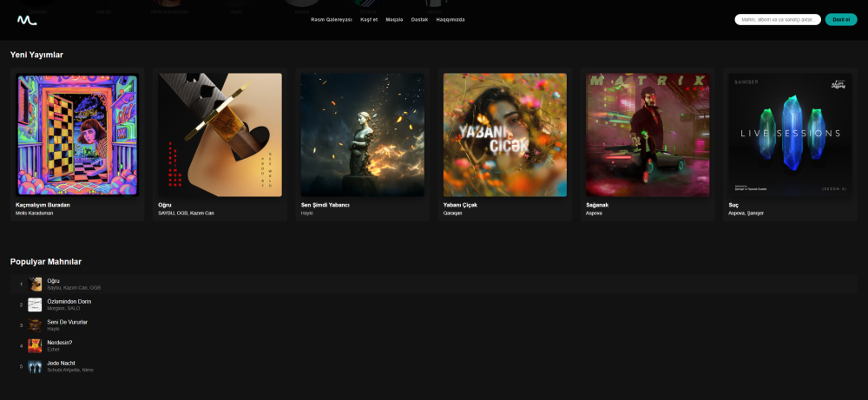Click the Sağanak release title
This screenshot has height=400, width=868.
[597, 206]
